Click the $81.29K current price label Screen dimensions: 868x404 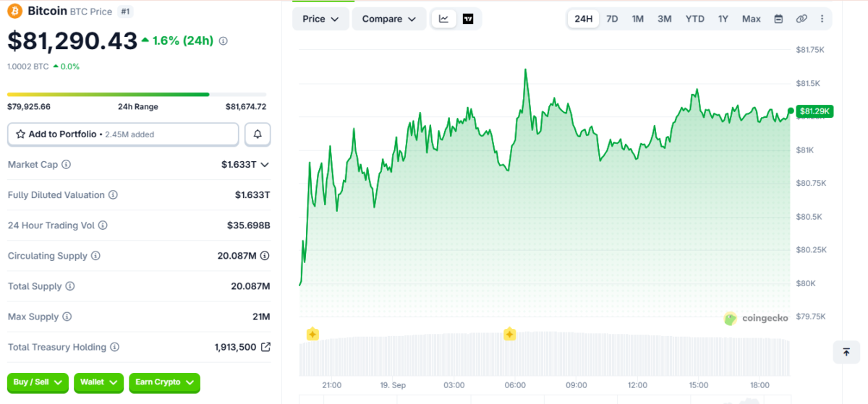(x=815, y=111)
